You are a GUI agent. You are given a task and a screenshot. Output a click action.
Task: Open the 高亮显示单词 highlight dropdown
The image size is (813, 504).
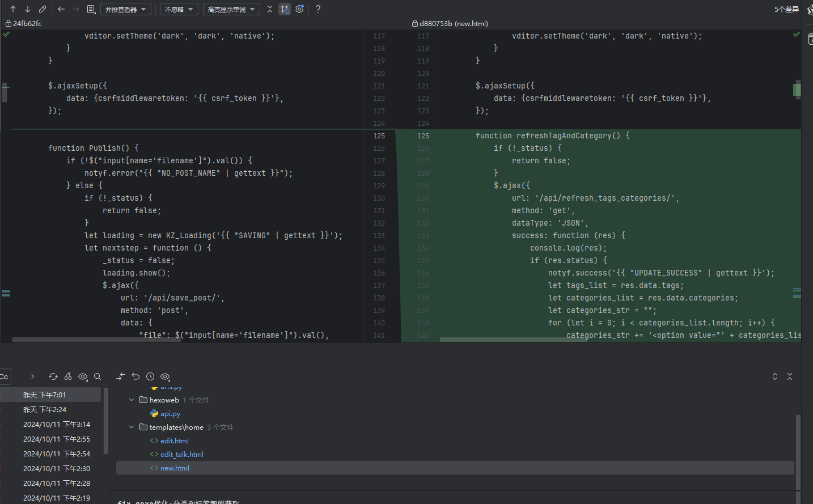(231, 9)
